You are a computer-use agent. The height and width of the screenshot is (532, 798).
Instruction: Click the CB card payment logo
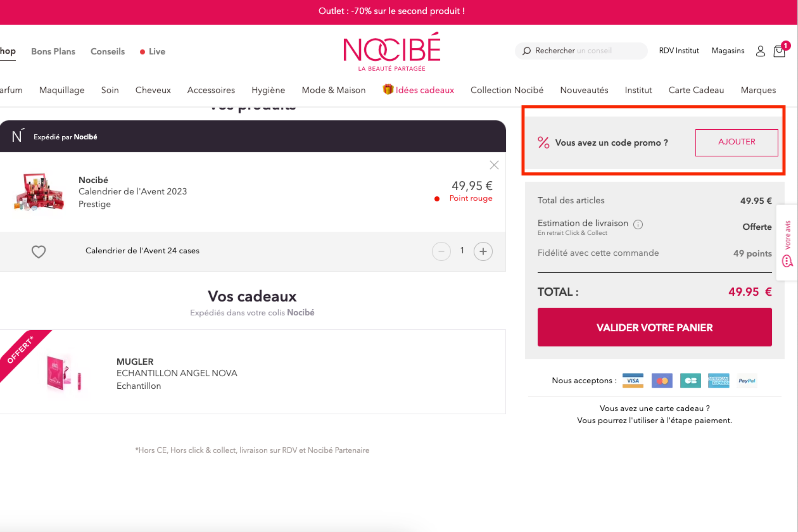tap(690, 380)
